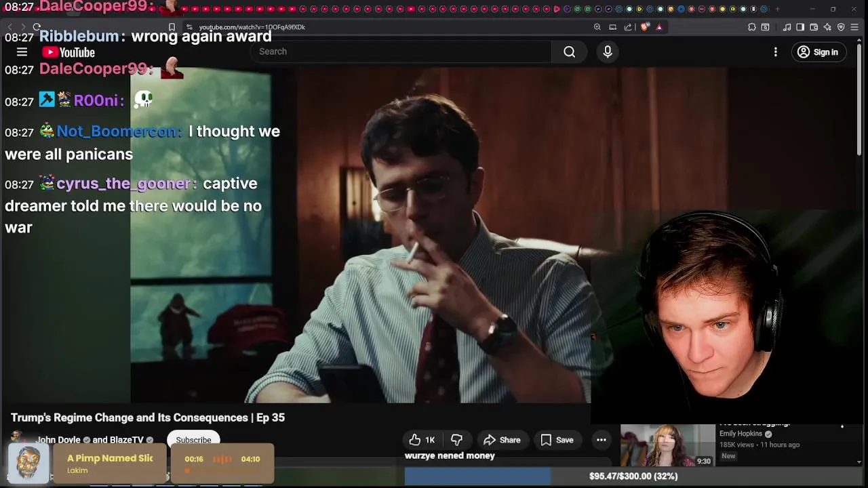The height and width of the screenshot is (488, 868).
Task: Click the Emily Hopkins channel name
Action: click(x=741, y=434)
